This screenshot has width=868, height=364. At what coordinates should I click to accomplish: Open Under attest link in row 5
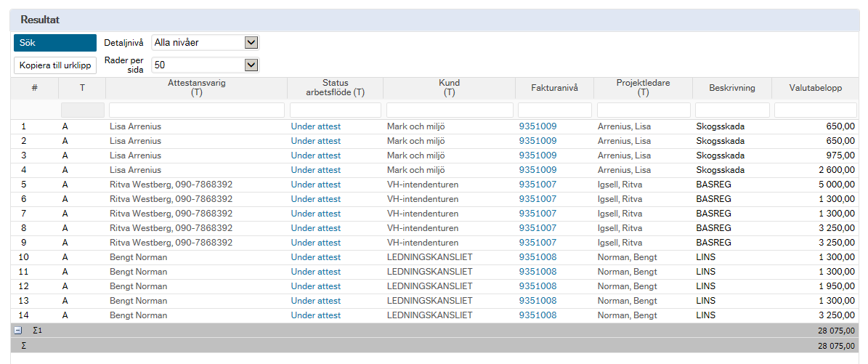pyautogui.click(x=315, y=185)
